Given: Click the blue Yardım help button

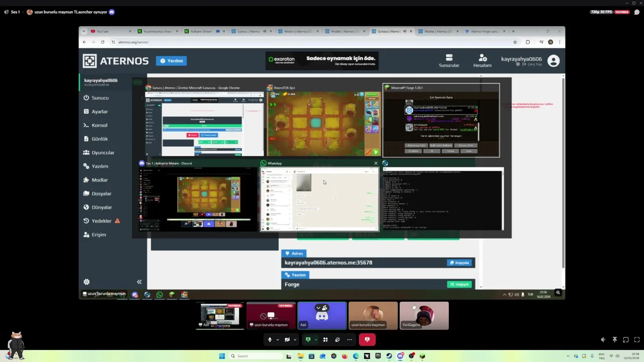Looking at the screenshot, I should [x=171, y=61].
